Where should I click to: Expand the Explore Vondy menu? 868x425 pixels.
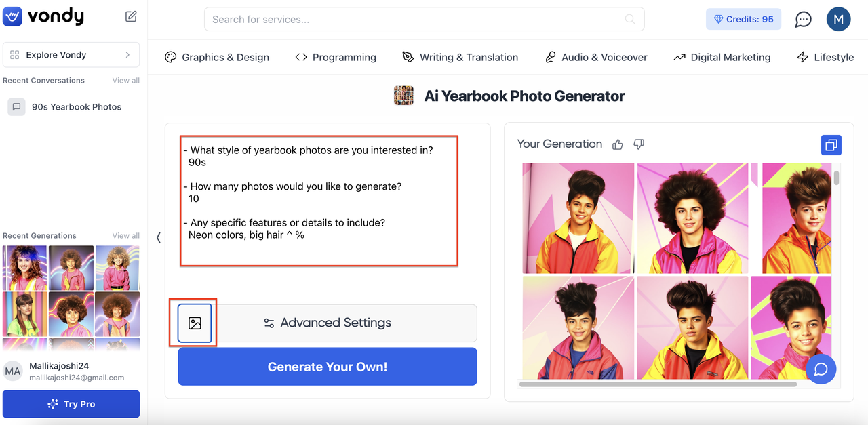[71, 55]
